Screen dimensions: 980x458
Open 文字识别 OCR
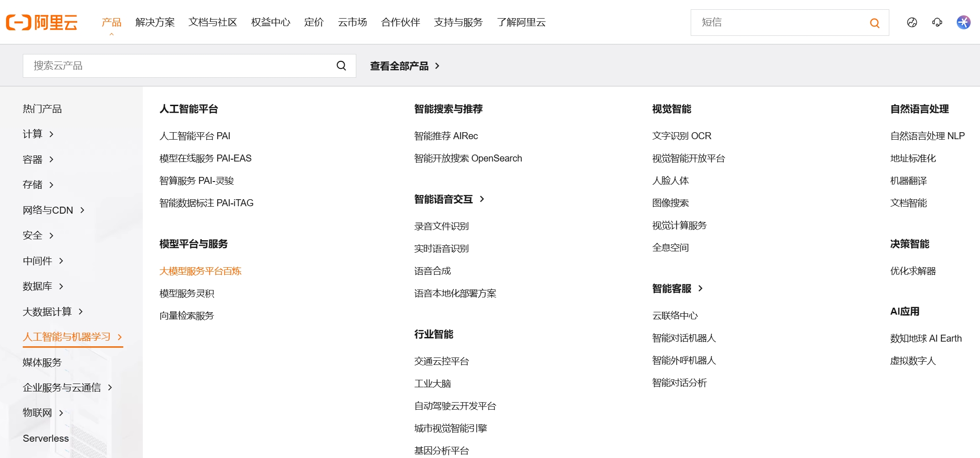coord(682,136)
